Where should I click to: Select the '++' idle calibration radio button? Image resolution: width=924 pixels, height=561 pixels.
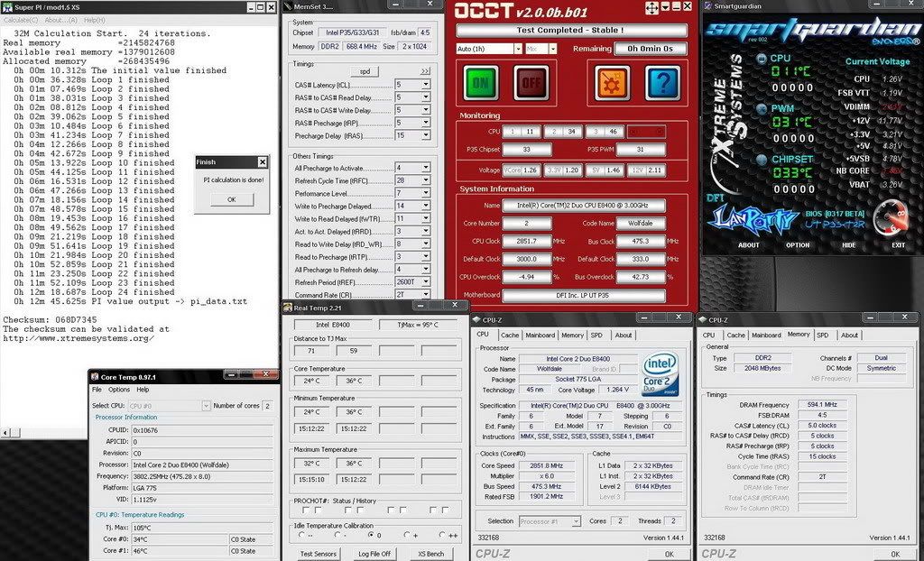point(442,535)
